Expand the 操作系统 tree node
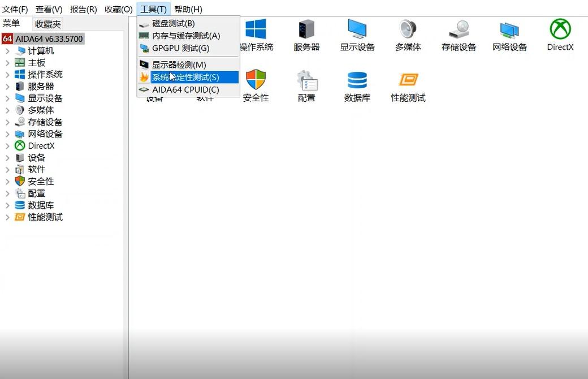588x379 pixels. coord(7,74)
